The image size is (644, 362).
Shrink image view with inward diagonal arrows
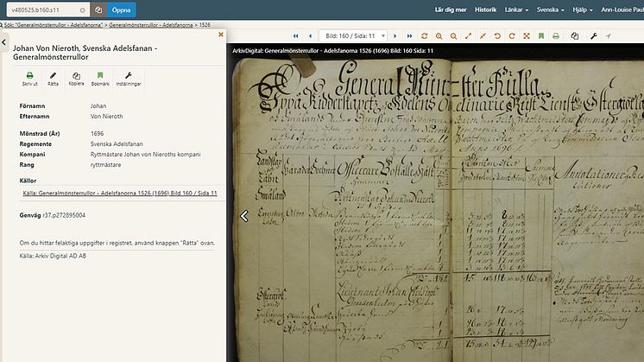tap(483, 36)
